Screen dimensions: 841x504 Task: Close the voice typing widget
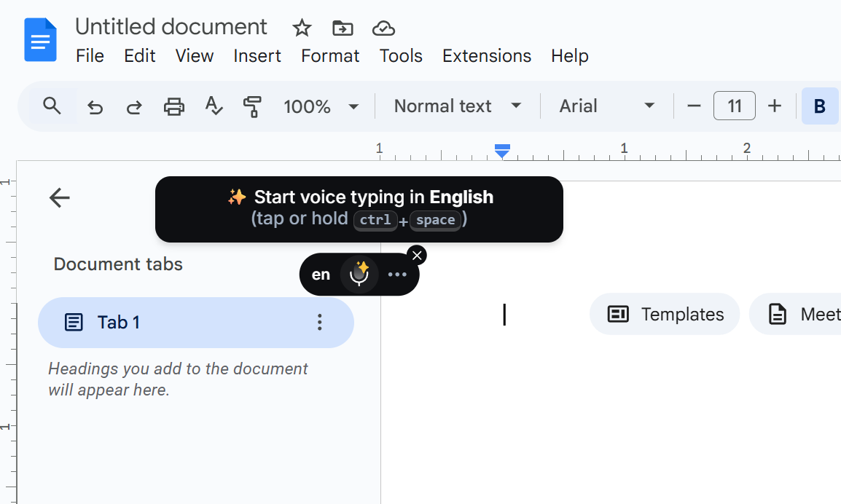point(417,255)
